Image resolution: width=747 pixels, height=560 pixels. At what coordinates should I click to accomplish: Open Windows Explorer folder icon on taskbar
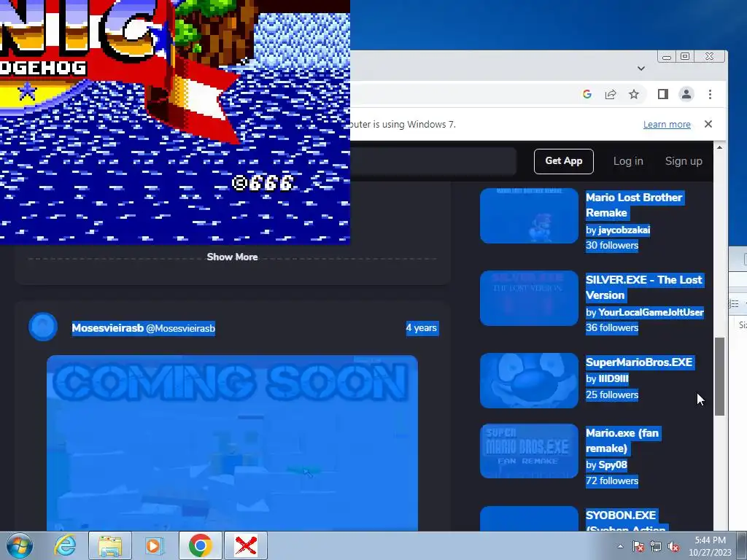coord(110,545)
